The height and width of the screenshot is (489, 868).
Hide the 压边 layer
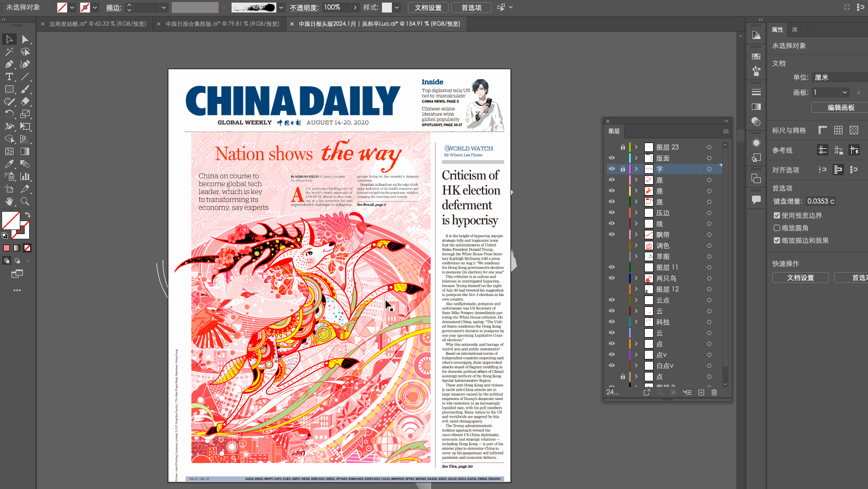pos(611,213)
